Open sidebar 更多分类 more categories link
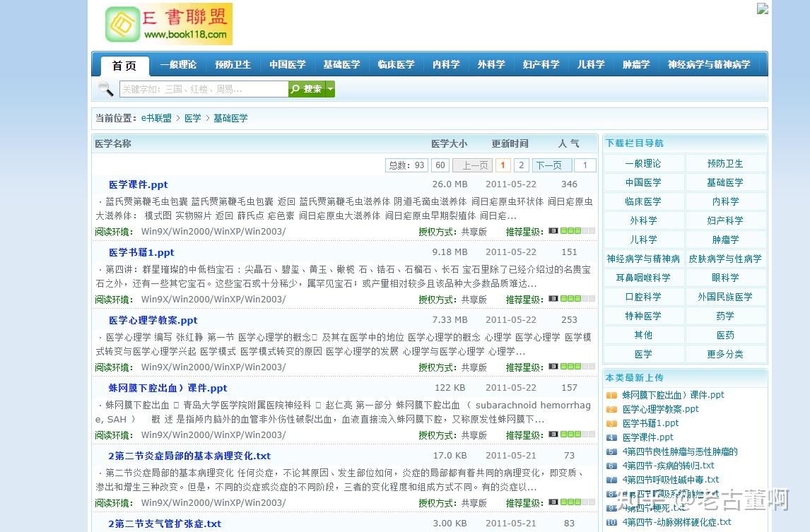 (x=725, y=355)
